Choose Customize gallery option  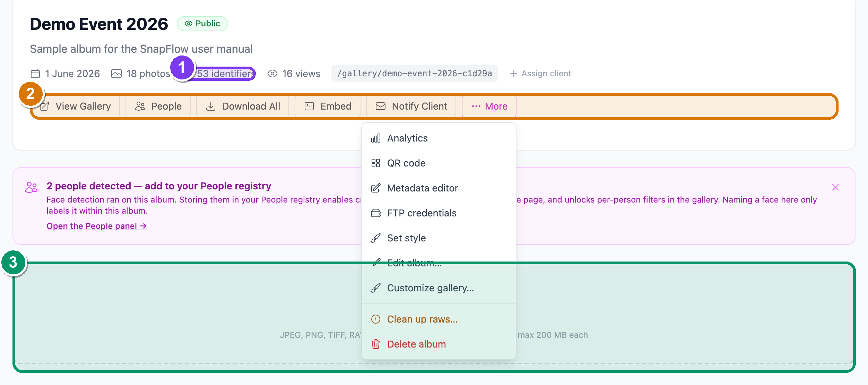[439, 288]
